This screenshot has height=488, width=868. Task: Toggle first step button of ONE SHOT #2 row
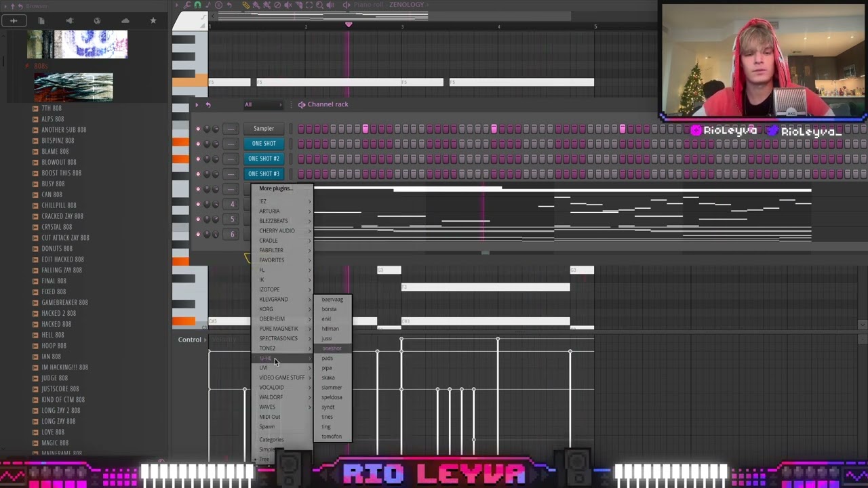point(300,159)
